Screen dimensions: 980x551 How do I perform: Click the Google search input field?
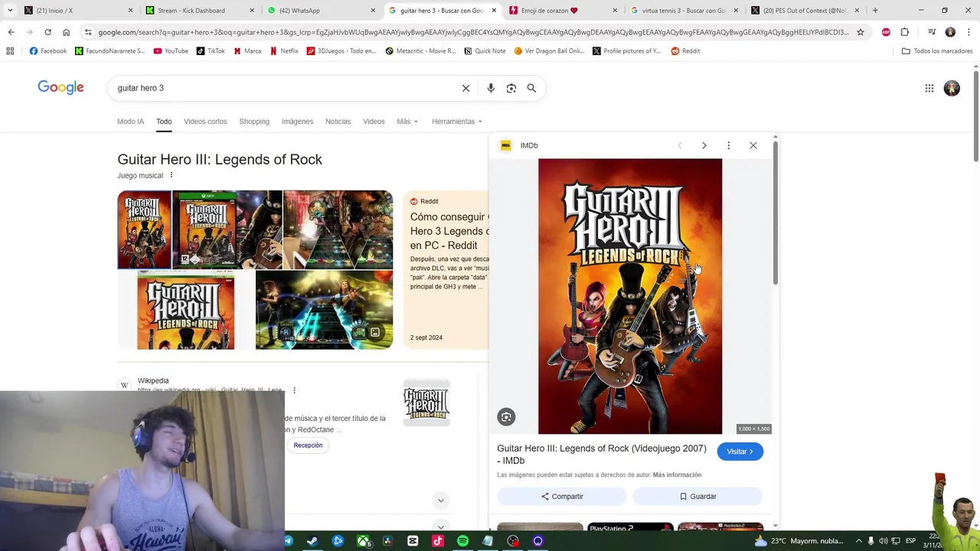pyautogui.click(x=283, y=88)
